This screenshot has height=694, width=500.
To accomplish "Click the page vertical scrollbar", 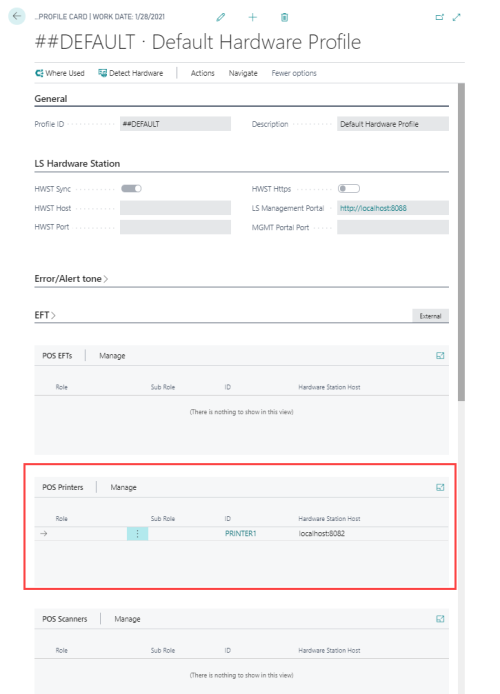I will (x=461, y=242).
